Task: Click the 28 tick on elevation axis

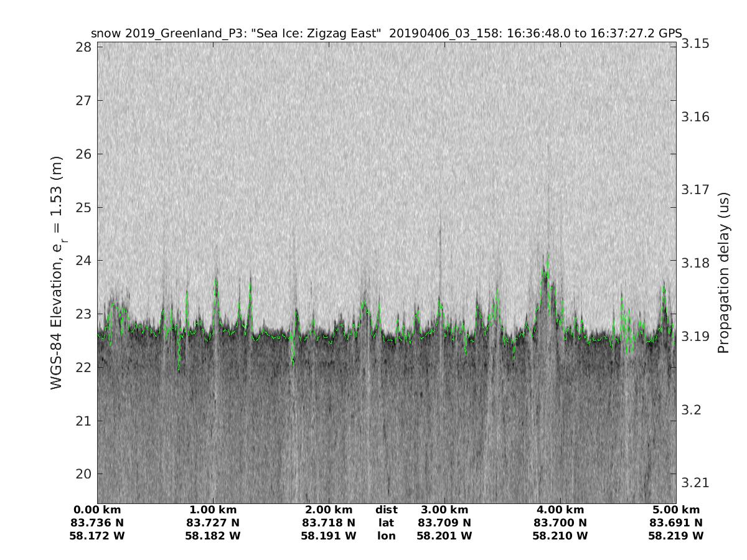Action: click(x=85, y=47)
